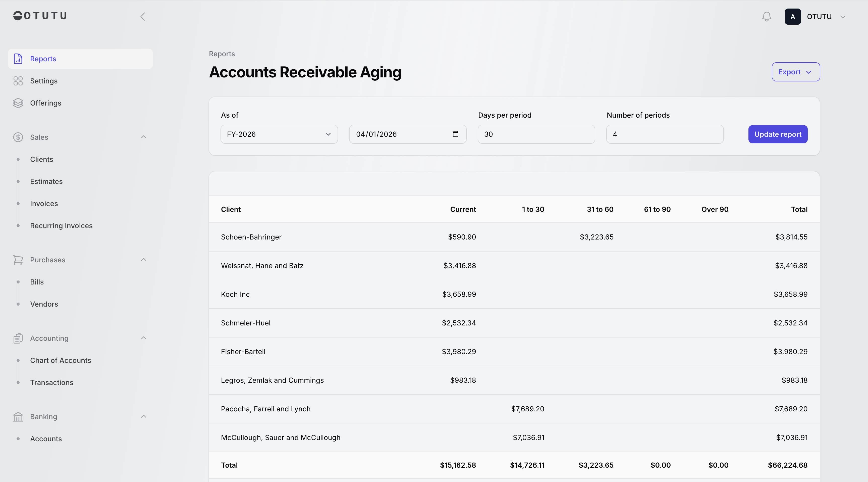Open the Export dropdown menu

[x=796, y=72]
